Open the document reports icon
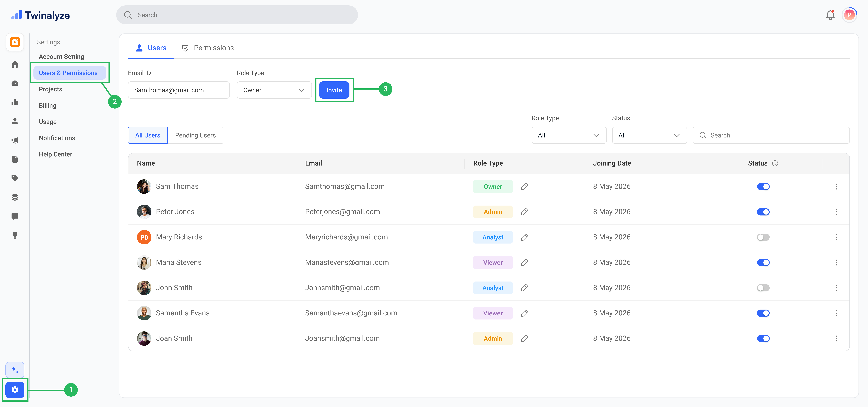The image size is (868, 407). click(15, 159)
